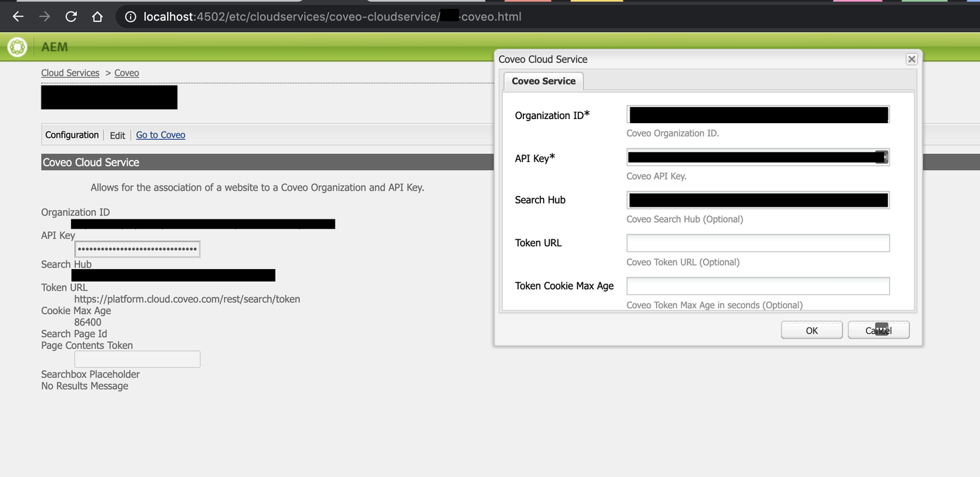Open the Coveo breadcrumb link
Screen dimensions: 980x477
coord(126,72)
